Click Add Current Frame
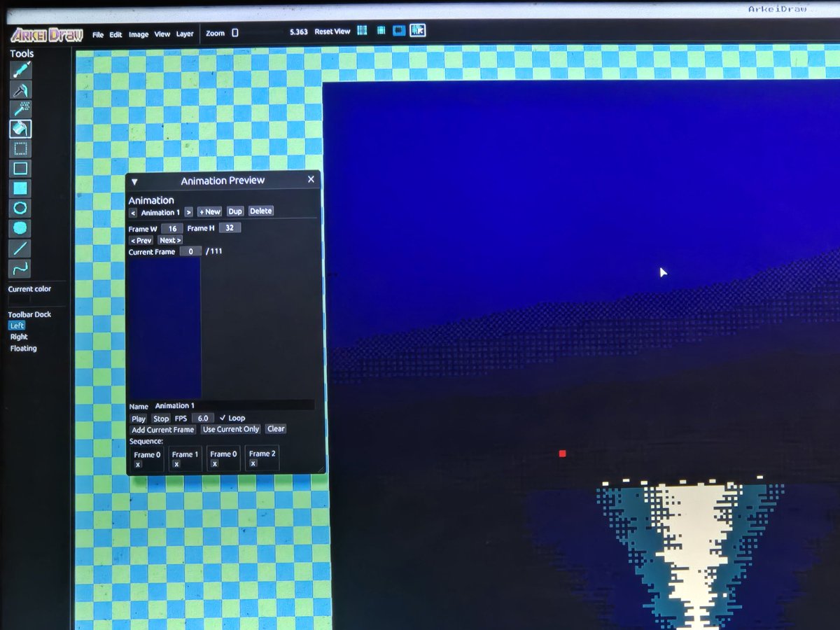This screenshot has width=840, height=630. click(163, 430)
